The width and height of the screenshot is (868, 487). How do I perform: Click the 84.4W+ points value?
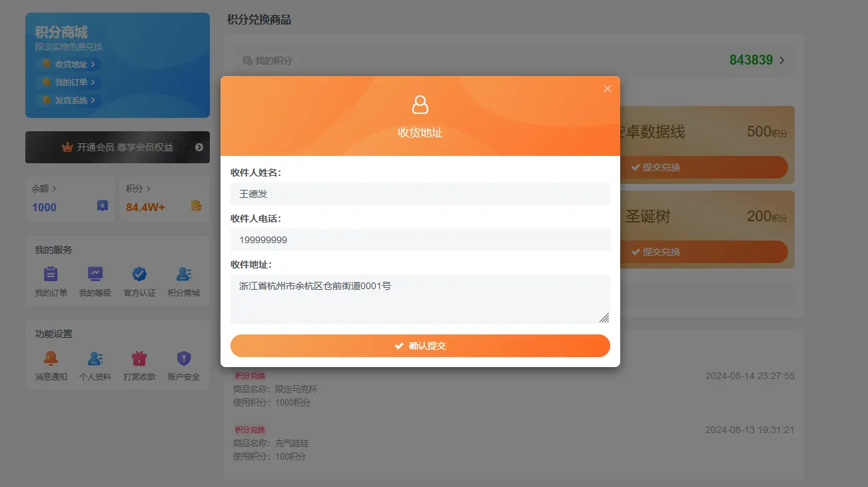(145, 207)
